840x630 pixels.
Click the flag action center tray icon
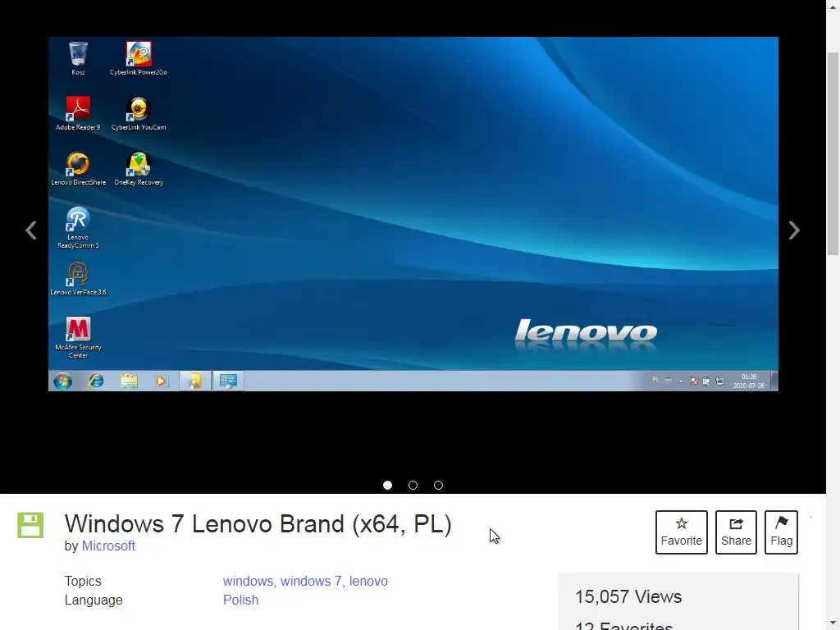pyautogui.click(x=694, y=381)
